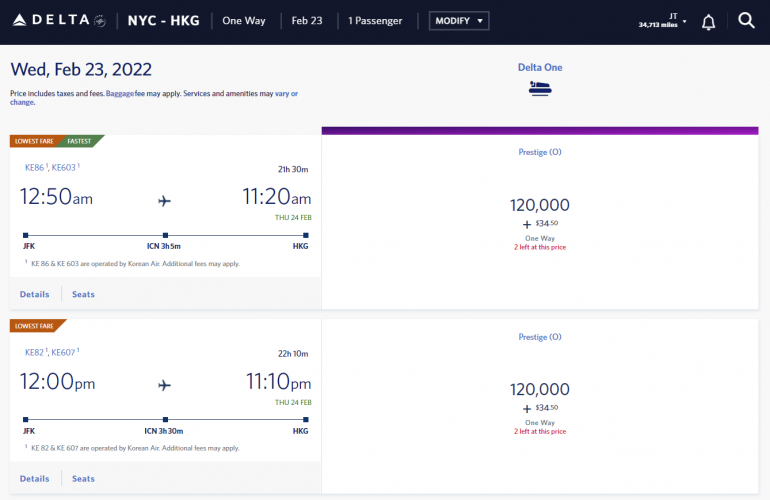
Task: Click the Delta One cabin heading
Action: (x=540, y=67)
